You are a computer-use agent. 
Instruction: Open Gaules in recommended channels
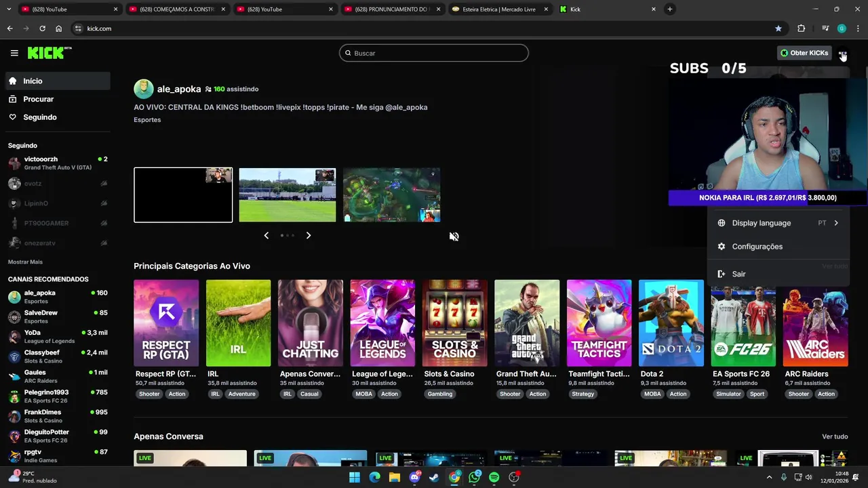[x=58, y=376]
